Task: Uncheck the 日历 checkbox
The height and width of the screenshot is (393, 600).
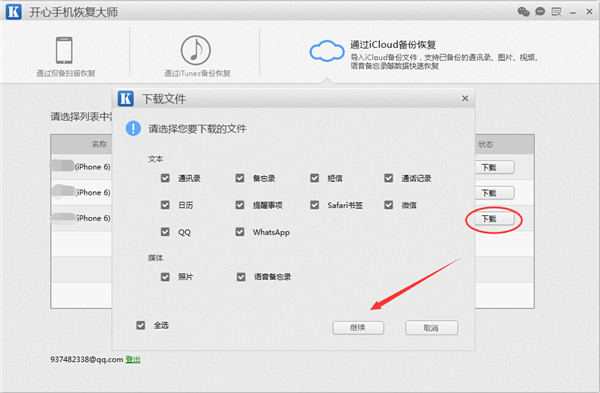Action: (x=165, y=205)
